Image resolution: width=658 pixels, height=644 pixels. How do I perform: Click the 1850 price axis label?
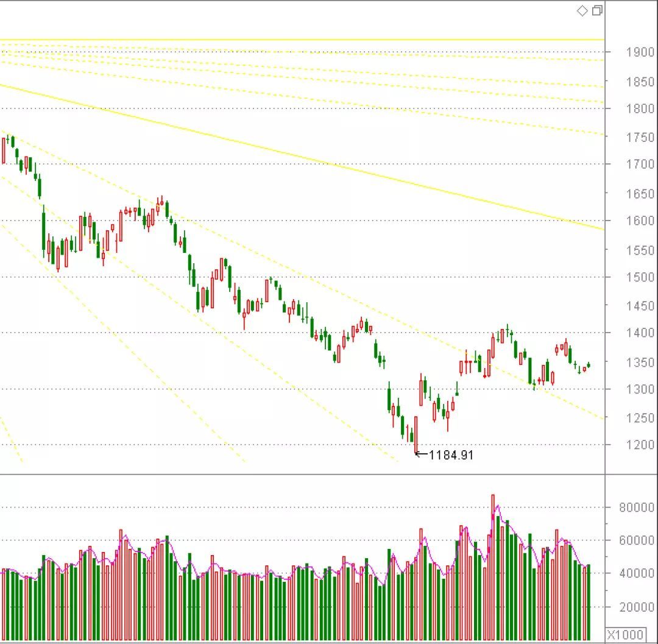click(x=640, y=82)
